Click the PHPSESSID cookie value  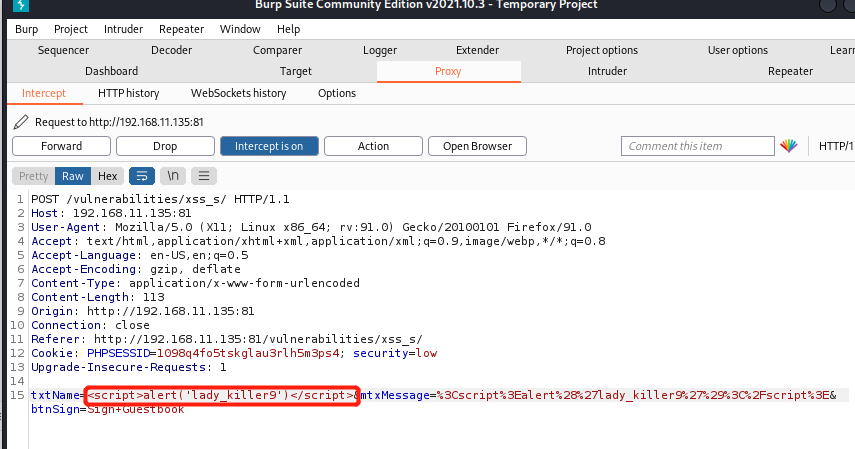[248, 353]
